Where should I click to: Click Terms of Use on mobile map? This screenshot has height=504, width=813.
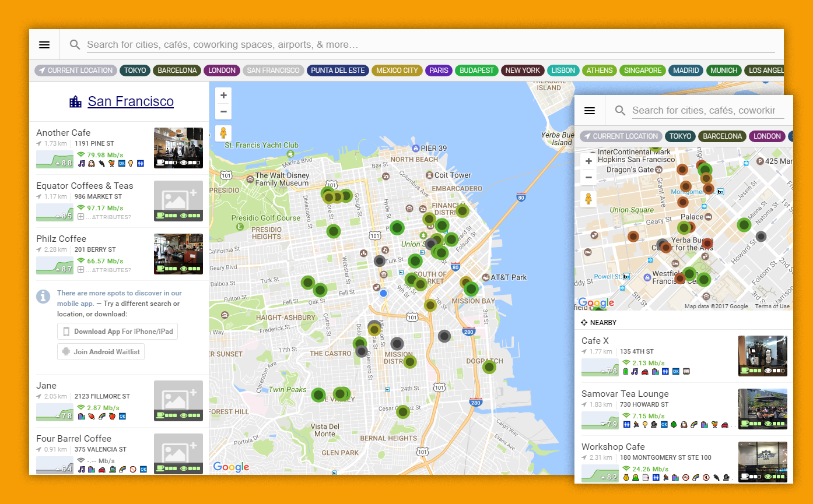(772, 306)
